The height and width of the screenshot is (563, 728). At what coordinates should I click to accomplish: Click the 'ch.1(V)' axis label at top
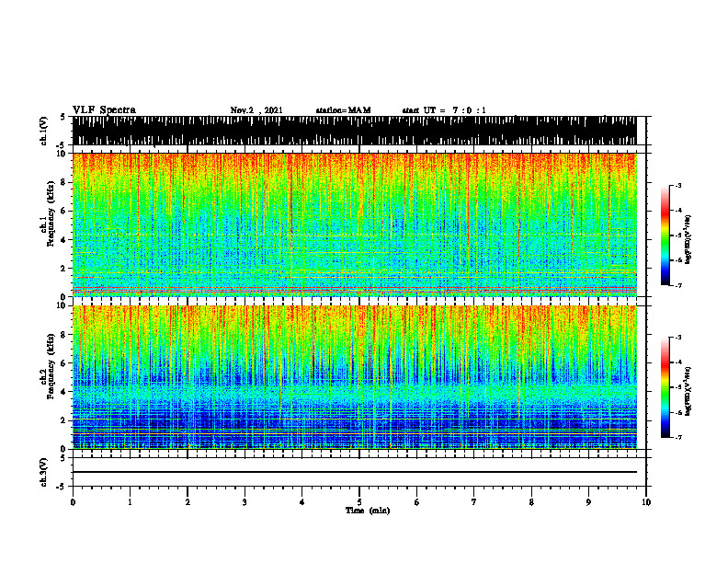tap(44, 131)
